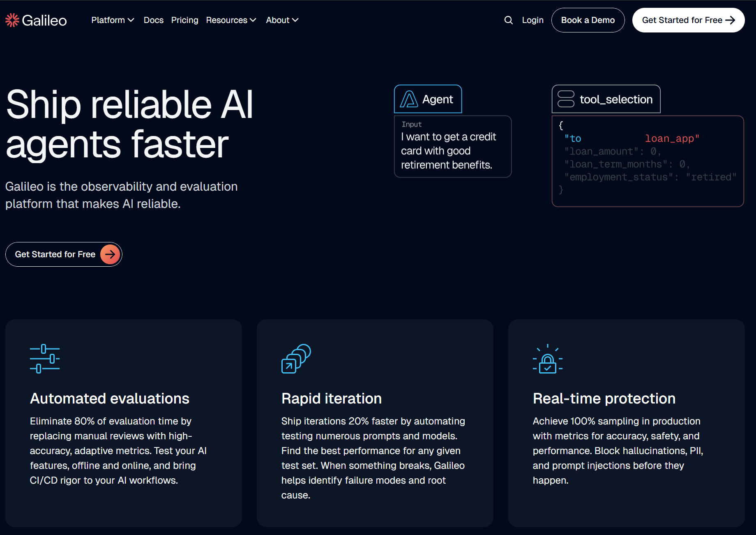The image size is (756, 535).
Task: Click the Login link
Action: (x=533, y=20)
